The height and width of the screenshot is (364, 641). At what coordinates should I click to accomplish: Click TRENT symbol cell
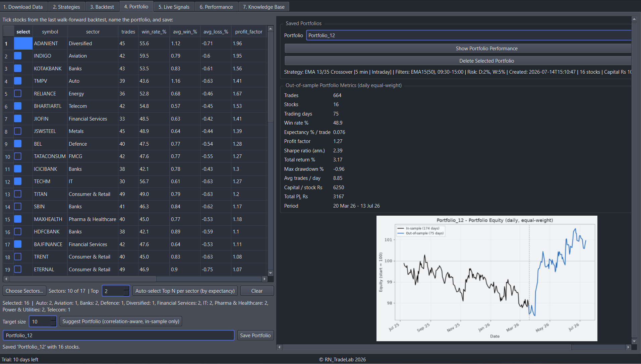pyautogui.click(x=50, y=257)
